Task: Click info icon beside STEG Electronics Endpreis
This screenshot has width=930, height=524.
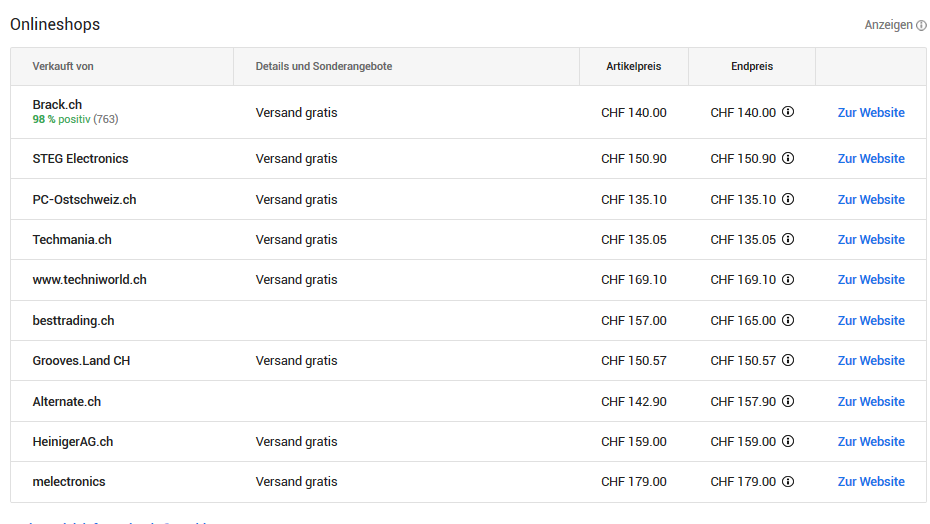Action: [x=788, y=159]
